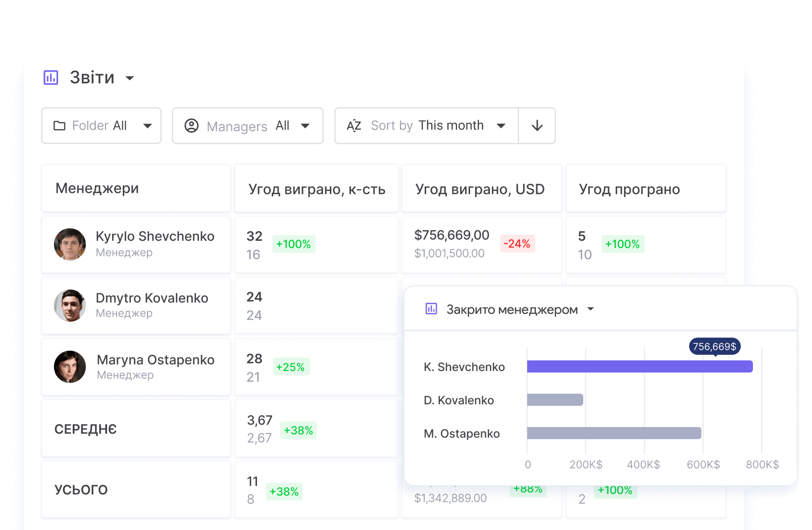Click the Угод виграно, USD column header
The height and width of the screenshot is (530, 812).
(x=480, y=189)
